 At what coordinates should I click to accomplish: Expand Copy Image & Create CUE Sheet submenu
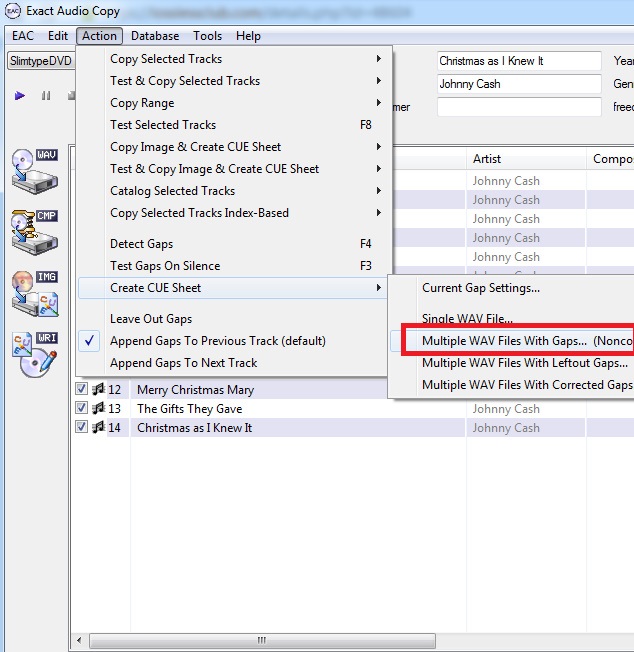click(x=233, y=147)
